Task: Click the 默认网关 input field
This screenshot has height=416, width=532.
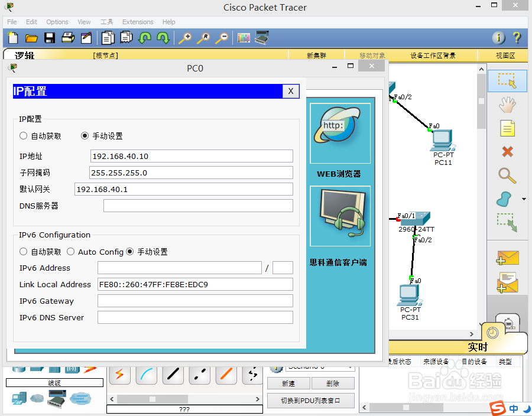Action: [x=184, y=189]
